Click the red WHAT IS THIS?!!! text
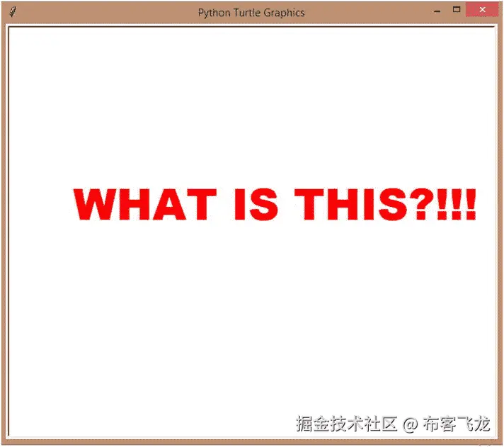 (x=275, y=205)
